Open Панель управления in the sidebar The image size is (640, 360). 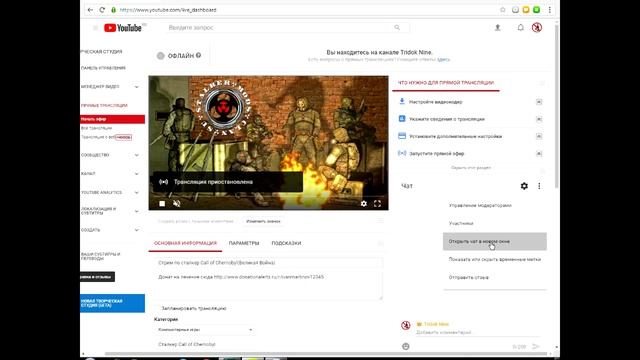coord(103,68)
